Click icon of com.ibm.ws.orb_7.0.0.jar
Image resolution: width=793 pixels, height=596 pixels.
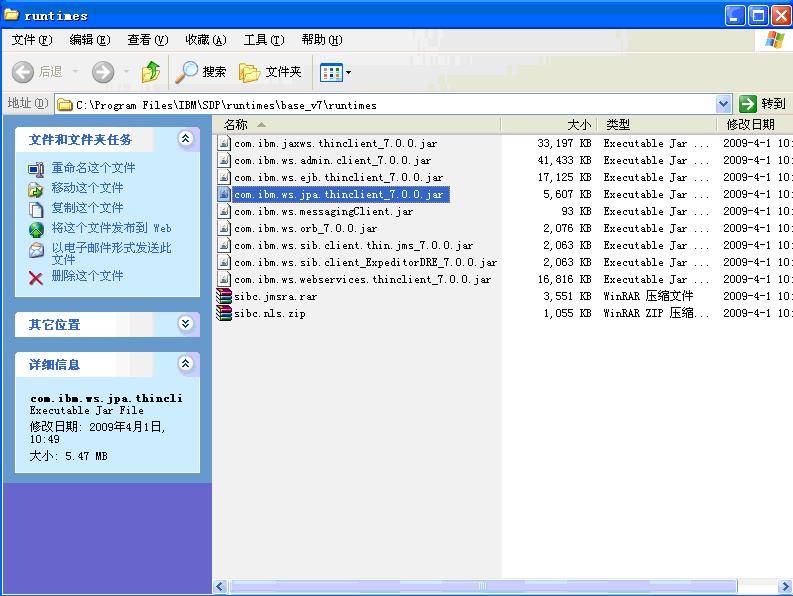coord(224,228)
